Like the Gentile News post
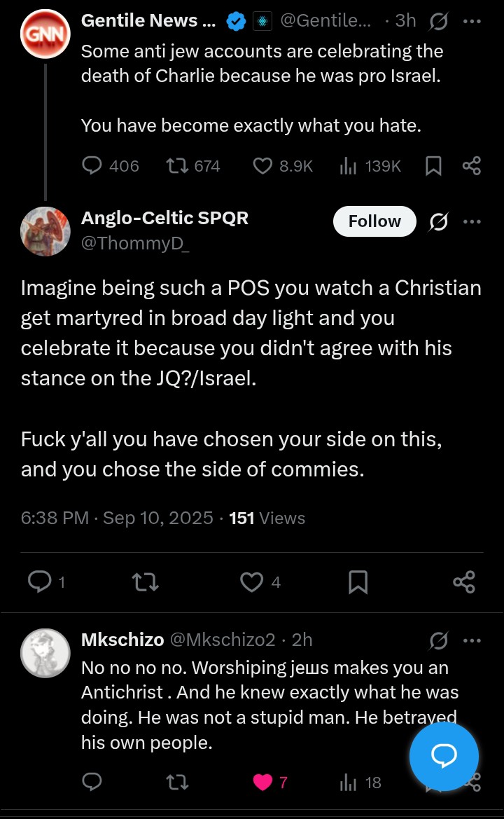The height and width of the screenshot is (819, 504). coord(262,166)
